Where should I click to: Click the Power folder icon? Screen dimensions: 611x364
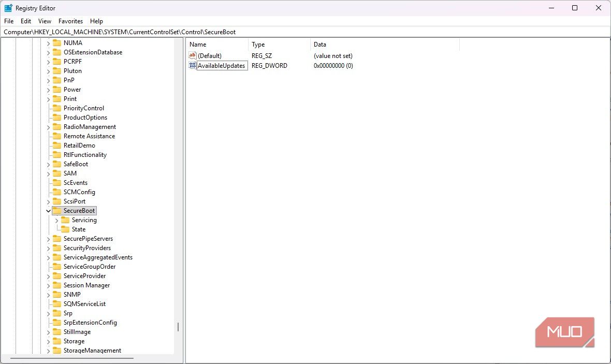pos(57,89)
